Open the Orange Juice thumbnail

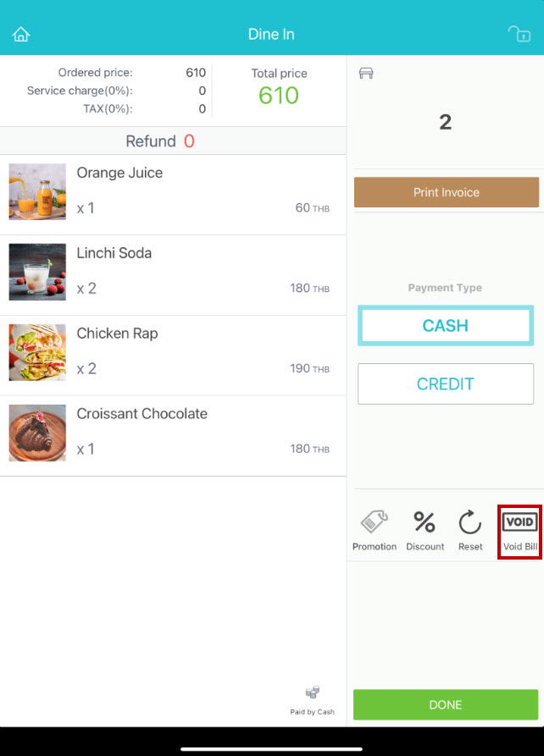(x=37, y=192)
